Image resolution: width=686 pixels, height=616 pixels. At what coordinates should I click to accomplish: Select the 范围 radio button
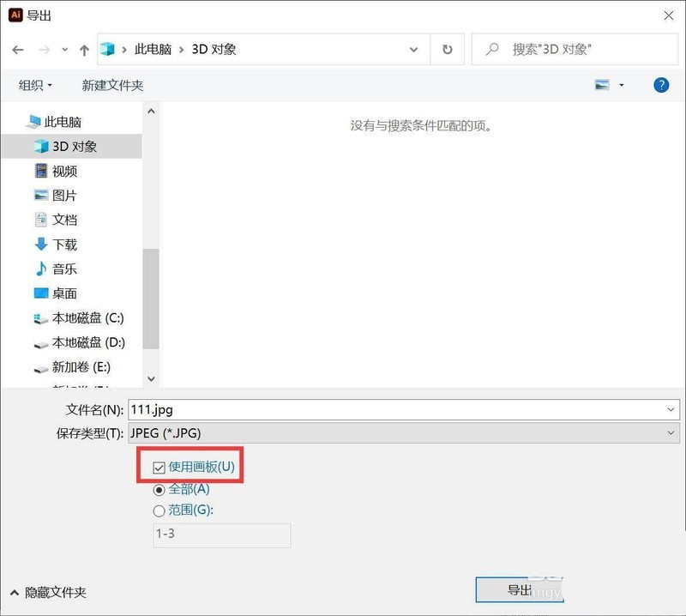159,510
